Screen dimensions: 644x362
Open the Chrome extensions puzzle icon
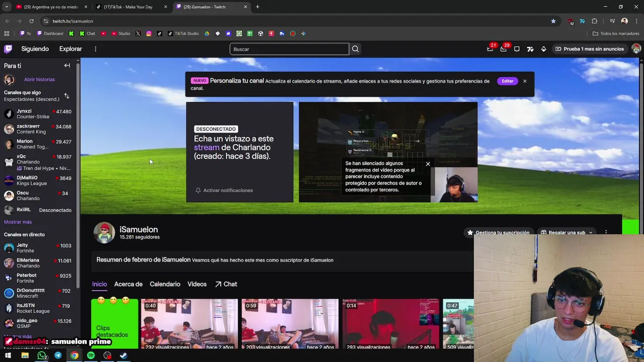pyautogui.click(x=595, y=21)
